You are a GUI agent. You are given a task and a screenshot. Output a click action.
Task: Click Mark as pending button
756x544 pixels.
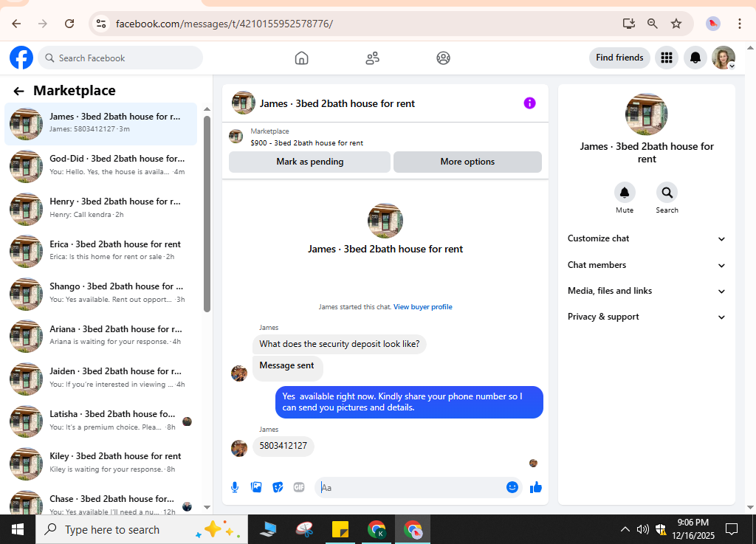point(309,162)
